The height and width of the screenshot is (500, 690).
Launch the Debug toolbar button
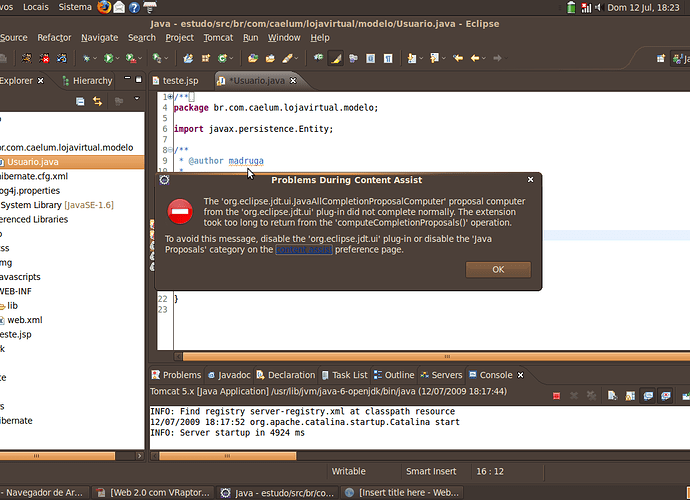(87, 58)
